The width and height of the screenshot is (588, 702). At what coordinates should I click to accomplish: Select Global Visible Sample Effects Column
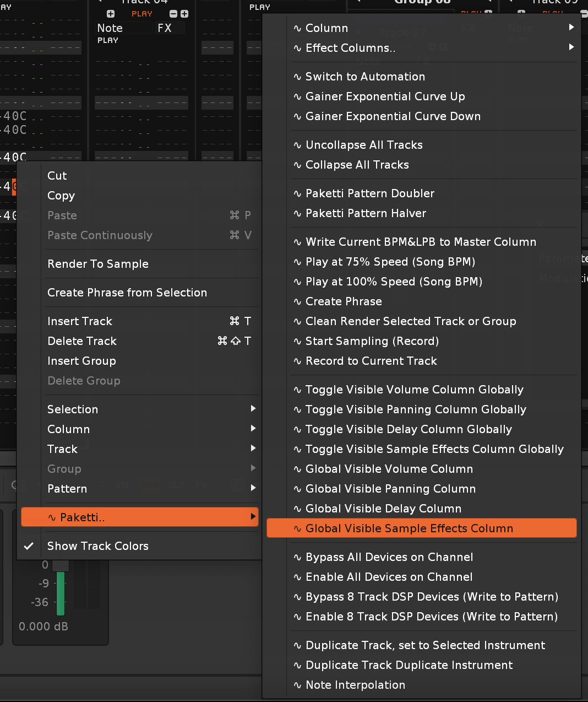pos(409,528)
